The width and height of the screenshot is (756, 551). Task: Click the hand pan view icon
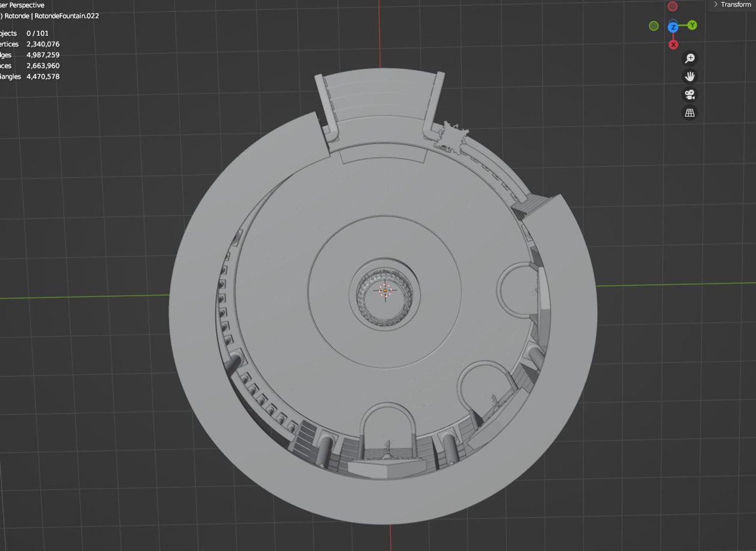690,77
